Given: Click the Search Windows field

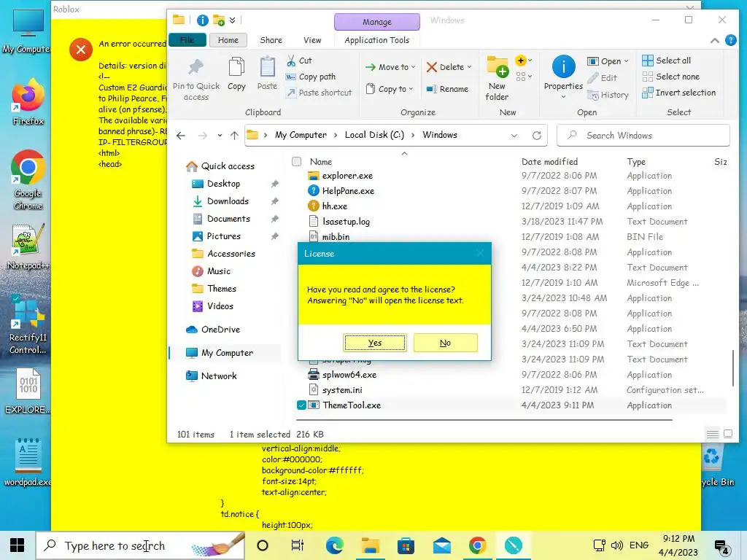Looking at the screenshot, I should click(x=643, y=136).
